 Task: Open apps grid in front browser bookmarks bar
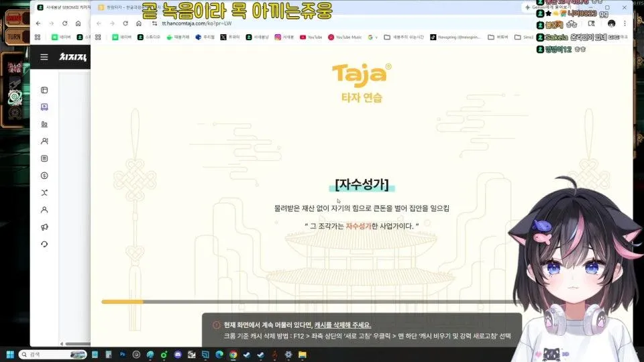pos(98,37)
